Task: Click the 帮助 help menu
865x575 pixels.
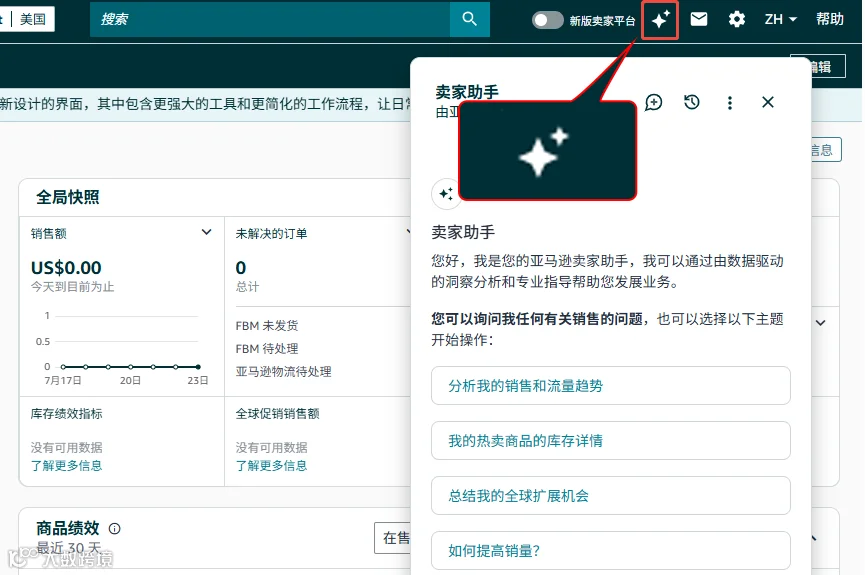Action: [x=830, y=19]
